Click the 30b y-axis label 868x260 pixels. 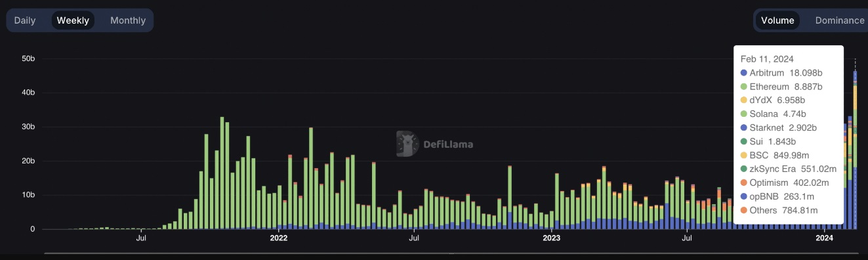[x=28, y=127]
